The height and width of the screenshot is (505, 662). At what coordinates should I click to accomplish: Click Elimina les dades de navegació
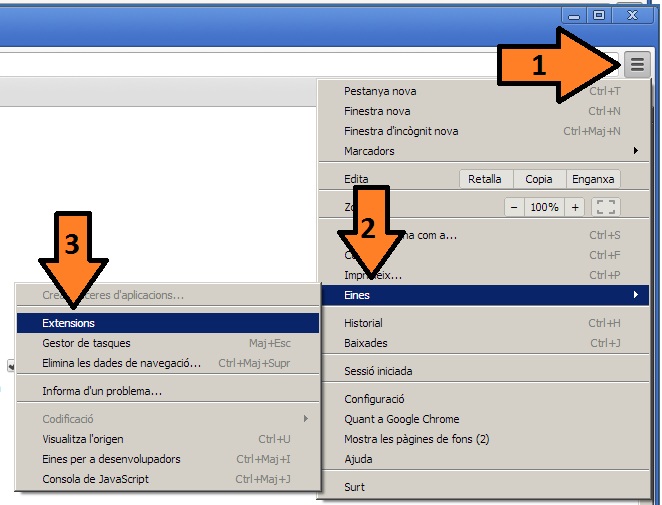pyautogui.click(x=168, y=363)
